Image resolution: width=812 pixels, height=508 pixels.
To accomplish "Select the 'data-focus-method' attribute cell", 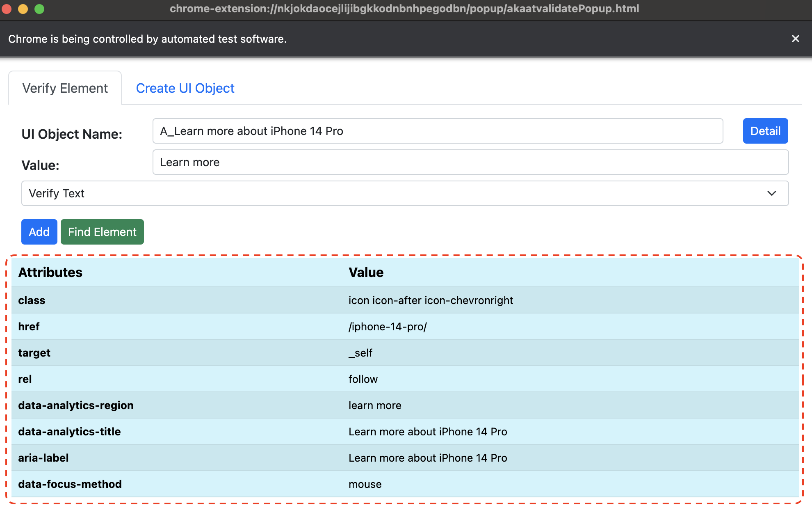I will 176,484.
